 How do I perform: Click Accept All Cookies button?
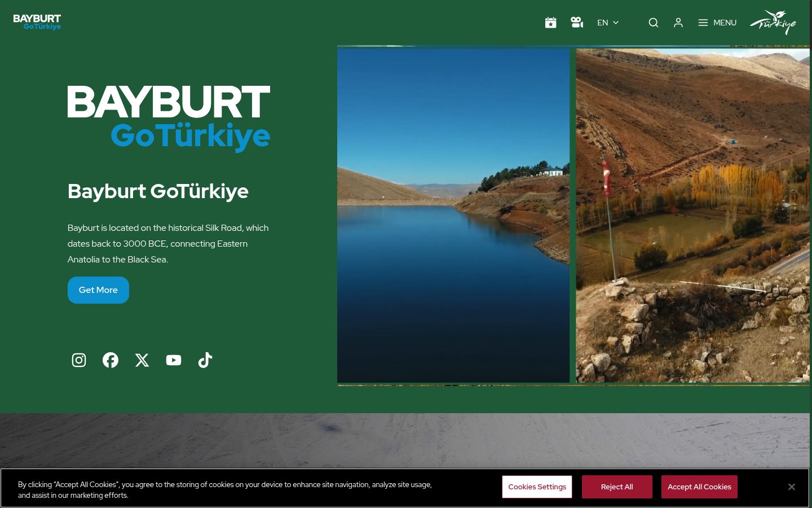(699, 487)
